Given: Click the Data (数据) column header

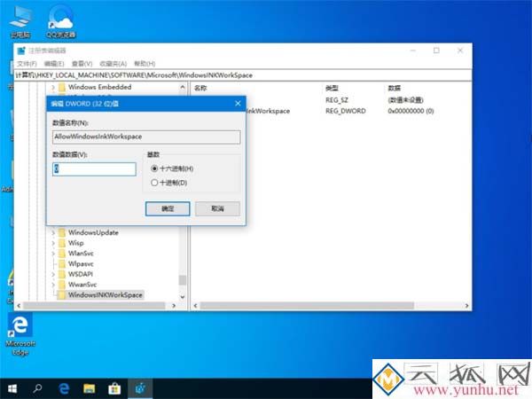Looking at the screenshot, I should (395, 88).
